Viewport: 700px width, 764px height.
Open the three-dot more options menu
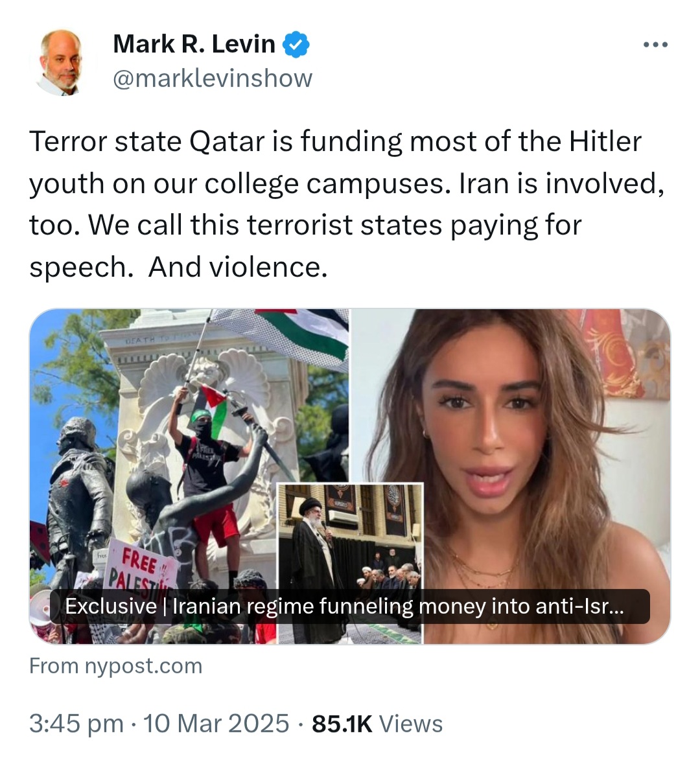655,45
